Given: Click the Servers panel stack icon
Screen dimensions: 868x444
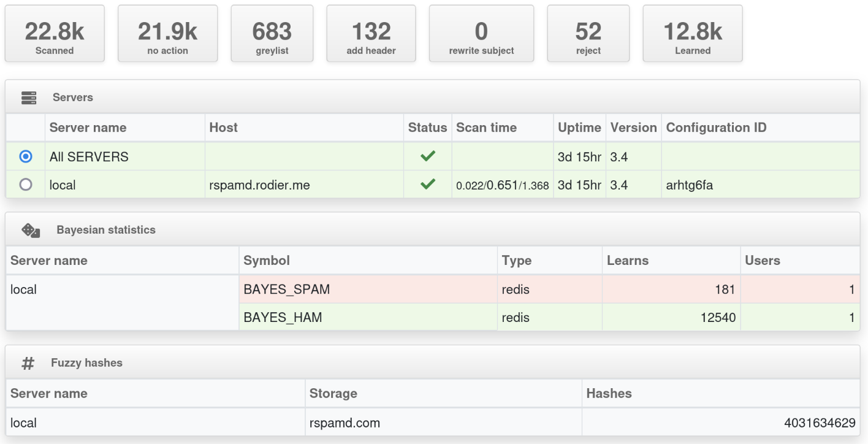Looking at the screenshot, I should [x=29, y=98].
